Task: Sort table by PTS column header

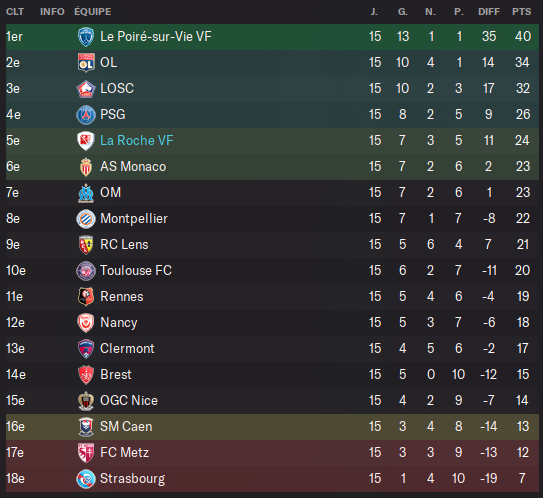Action: click(x=522, y=12)
